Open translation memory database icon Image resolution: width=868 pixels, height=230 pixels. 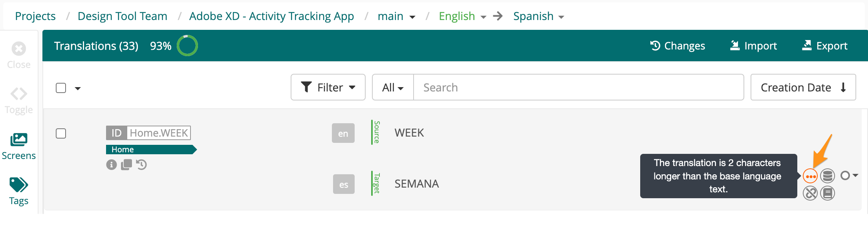tap(828, 176)
